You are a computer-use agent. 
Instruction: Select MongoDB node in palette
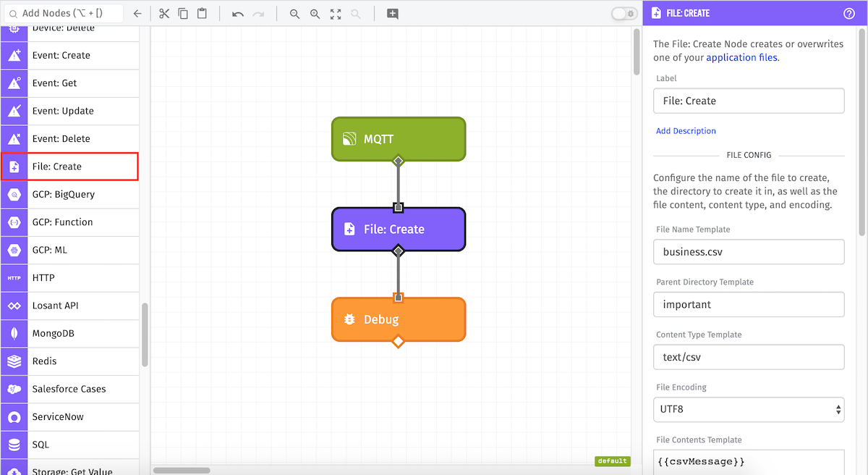[69, 334]
